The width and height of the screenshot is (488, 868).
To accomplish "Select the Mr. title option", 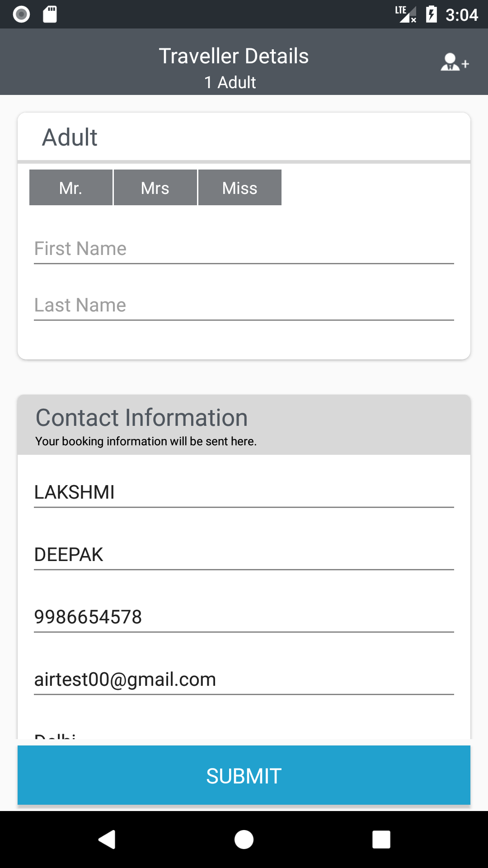I will (71, 188).
